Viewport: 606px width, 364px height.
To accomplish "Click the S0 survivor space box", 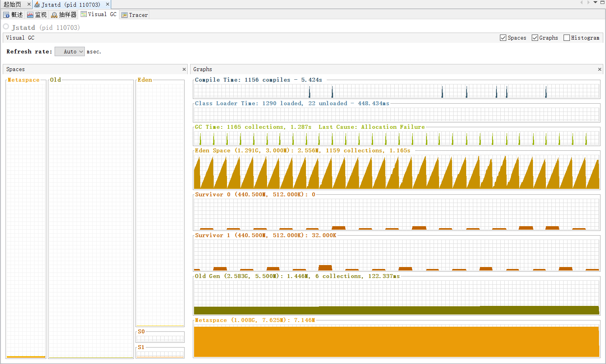I will (x=160, y=338).
